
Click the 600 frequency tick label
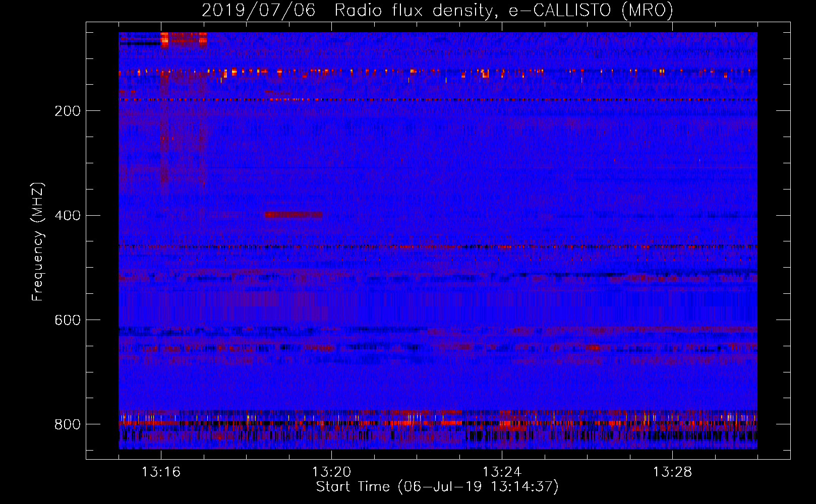(68, 321)
